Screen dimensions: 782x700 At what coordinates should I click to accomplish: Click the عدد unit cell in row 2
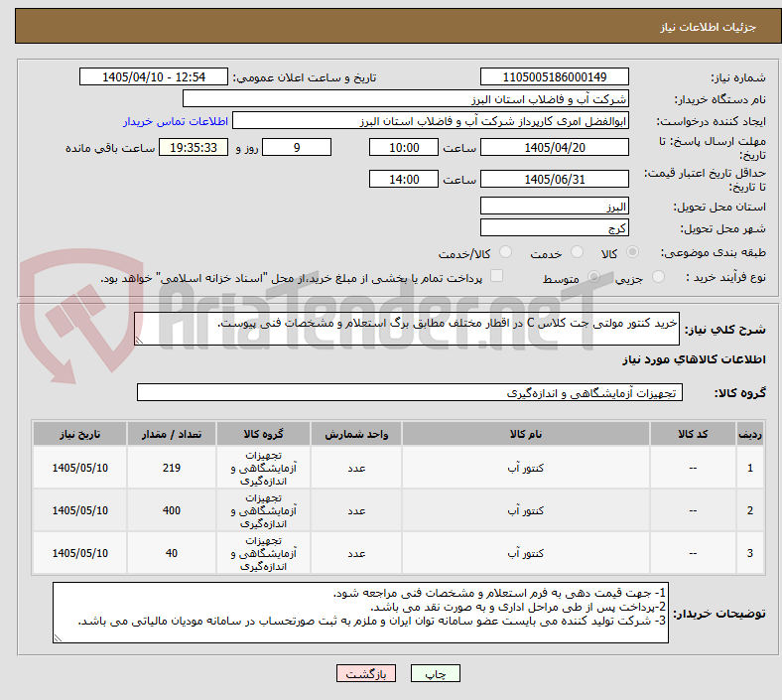pos(356,510)
